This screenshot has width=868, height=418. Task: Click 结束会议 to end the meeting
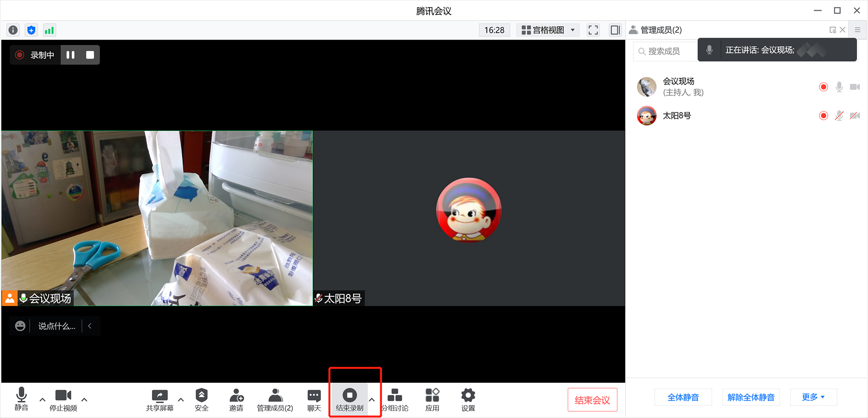pos(592,400)
